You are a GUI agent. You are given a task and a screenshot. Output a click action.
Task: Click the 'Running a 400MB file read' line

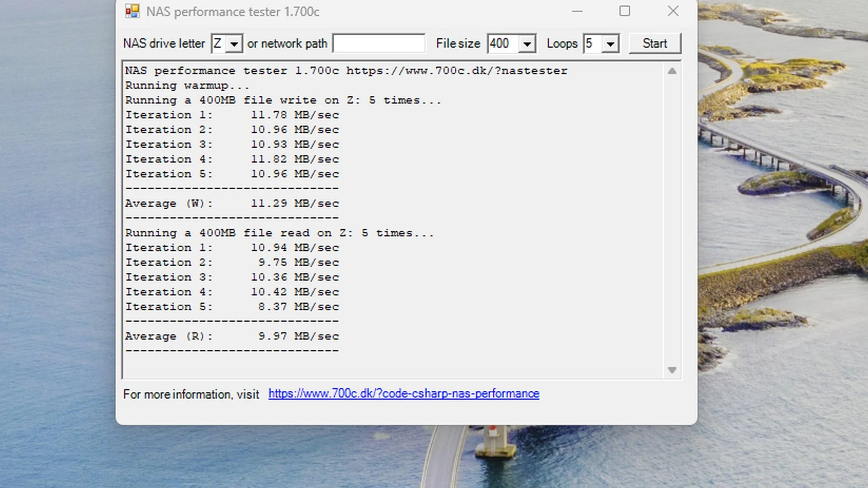[279, 233]
